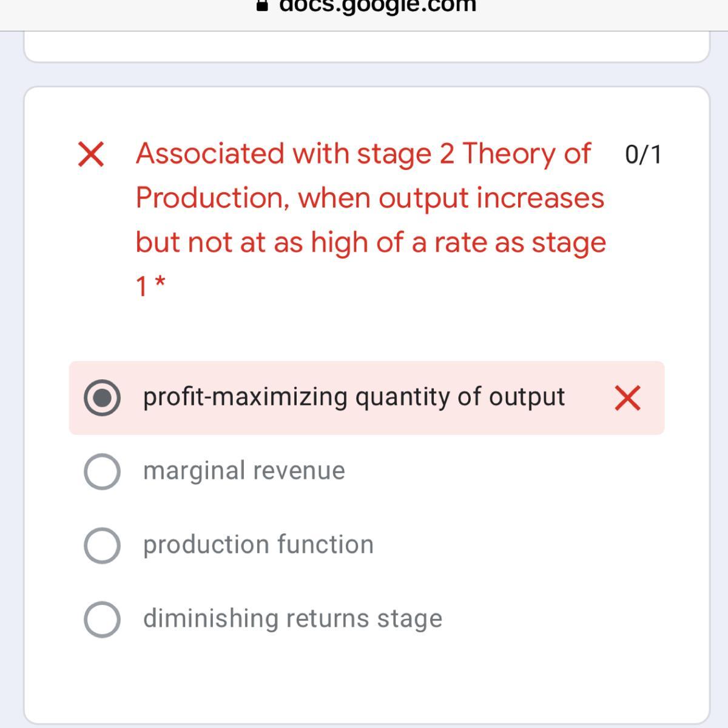This screenshot has height=728, width=728.
Task: Pick the diminishing returns stage radio button
Action: [x=102, y=619]
